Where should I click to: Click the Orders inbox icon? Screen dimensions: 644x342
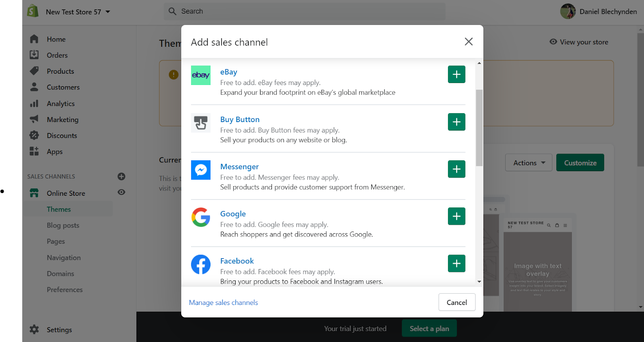point(34,55)
